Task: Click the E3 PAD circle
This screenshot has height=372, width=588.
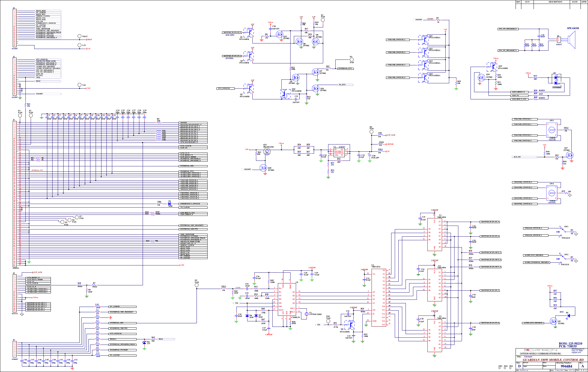Action: (x=323, y=20)
